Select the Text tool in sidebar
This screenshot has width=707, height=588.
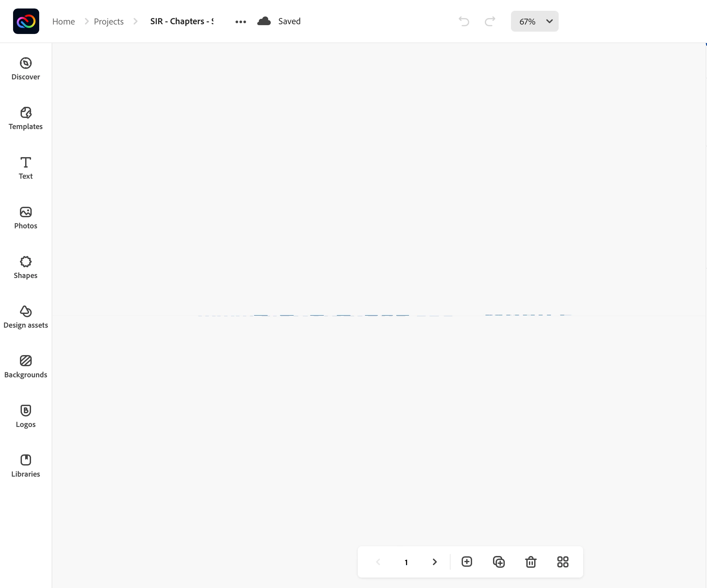(25, 168)
